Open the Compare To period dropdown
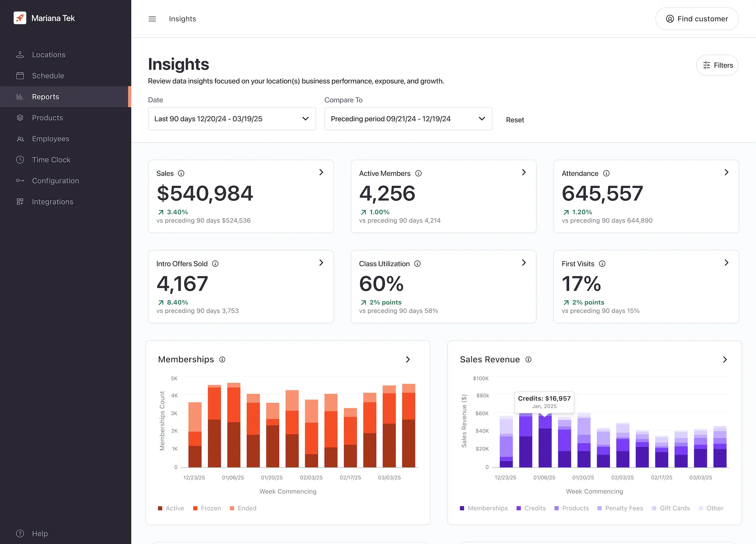The image size is (756, 544). (x=408, y=119)
